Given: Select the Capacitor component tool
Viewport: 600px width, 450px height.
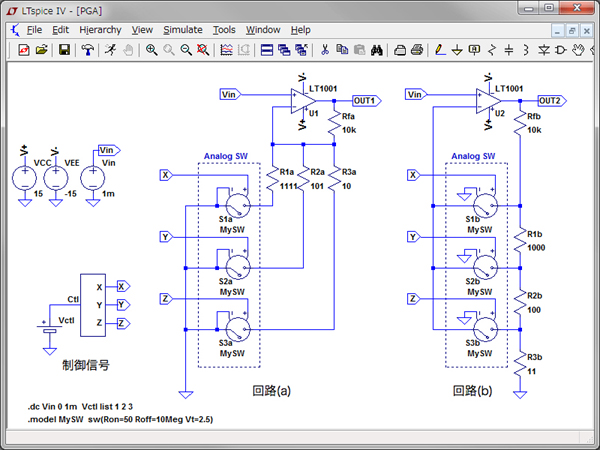Looking at the screenshot, I should [509, 49].
